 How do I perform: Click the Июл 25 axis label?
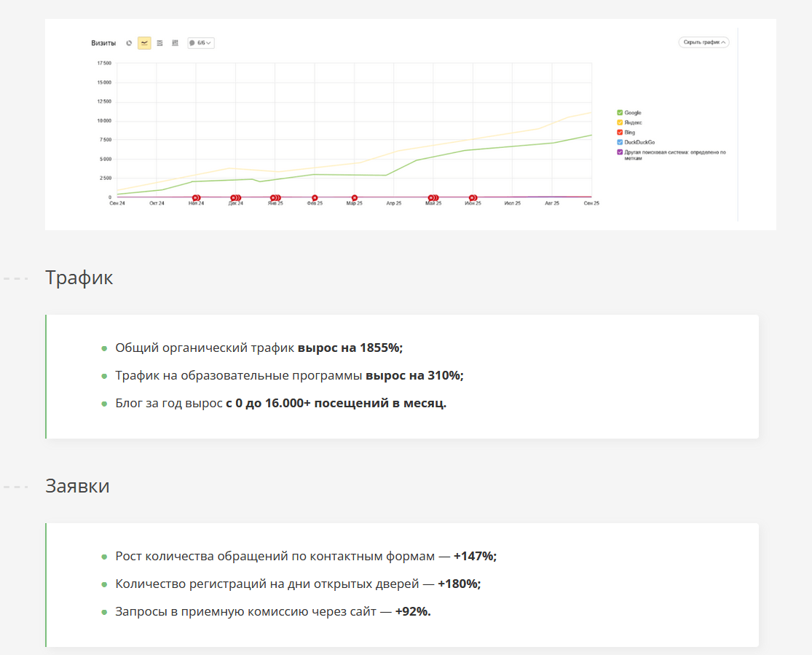pos(513,204)
